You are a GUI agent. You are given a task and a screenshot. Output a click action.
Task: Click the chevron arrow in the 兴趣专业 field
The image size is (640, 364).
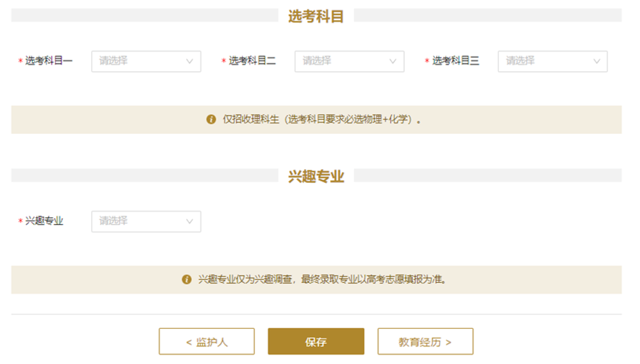pos(189,221)
